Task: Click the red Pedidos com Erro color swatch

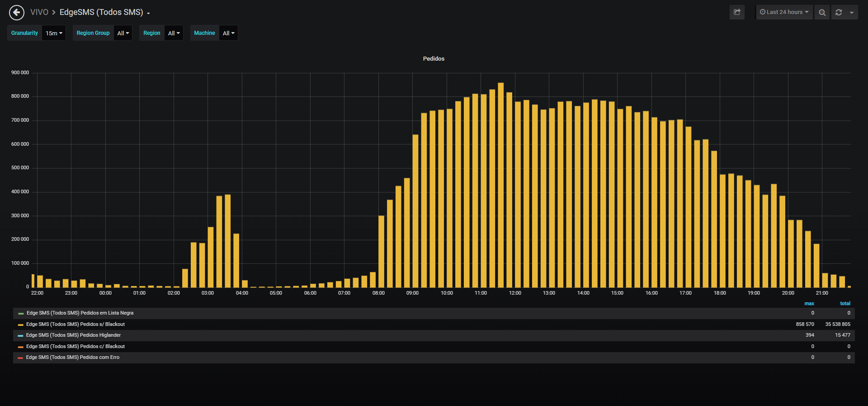Action: (x=21, y=358)
